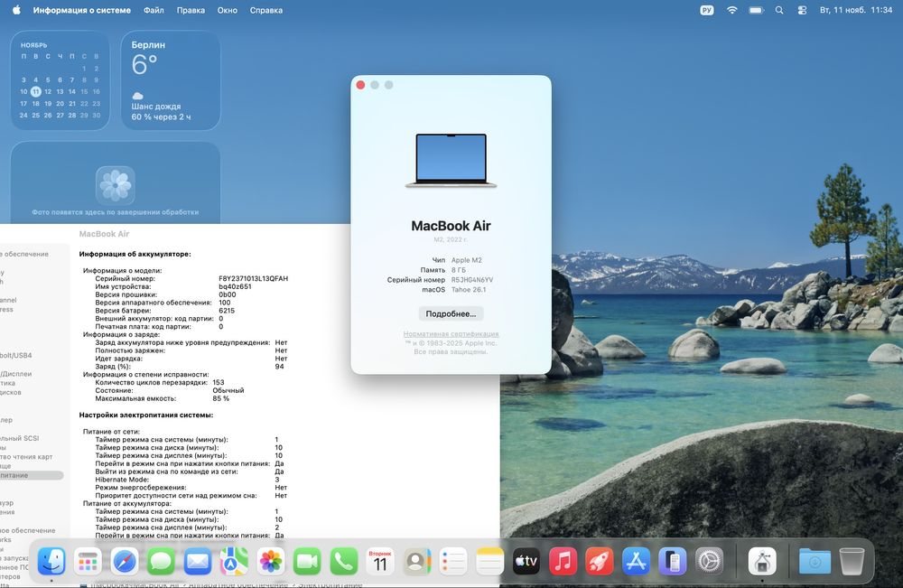
Task: Start FaceTime from the Dock
Action: click(307, 561)
